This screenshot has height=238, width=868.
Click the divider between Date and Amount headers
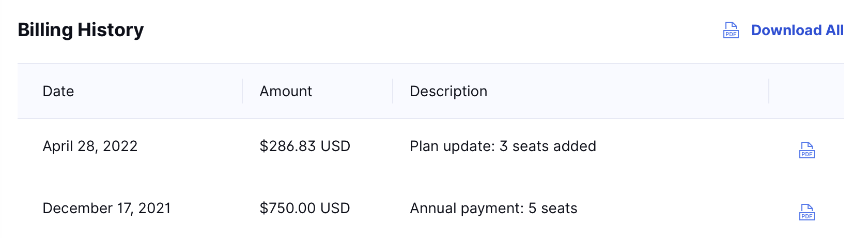242,91
